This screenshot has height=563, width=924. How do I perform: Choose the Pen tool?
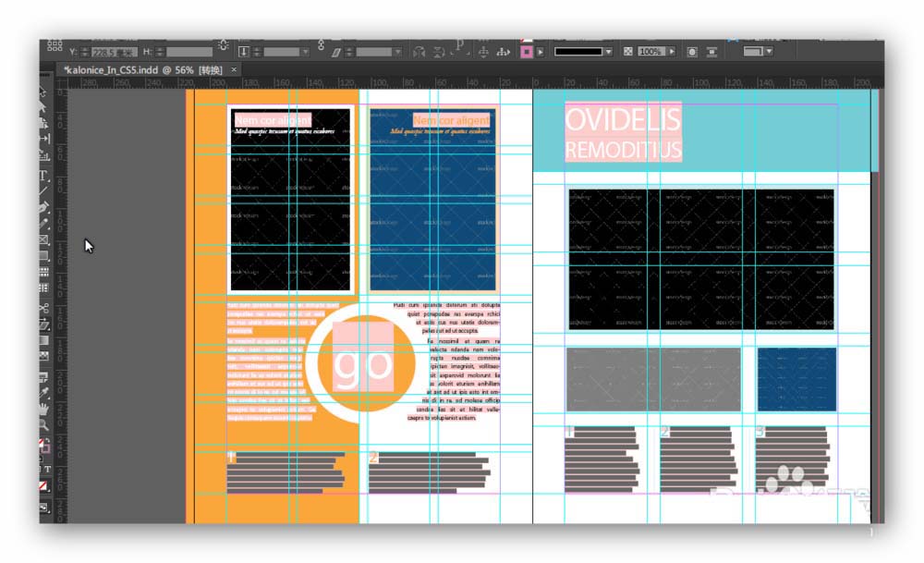coord(43,207)
